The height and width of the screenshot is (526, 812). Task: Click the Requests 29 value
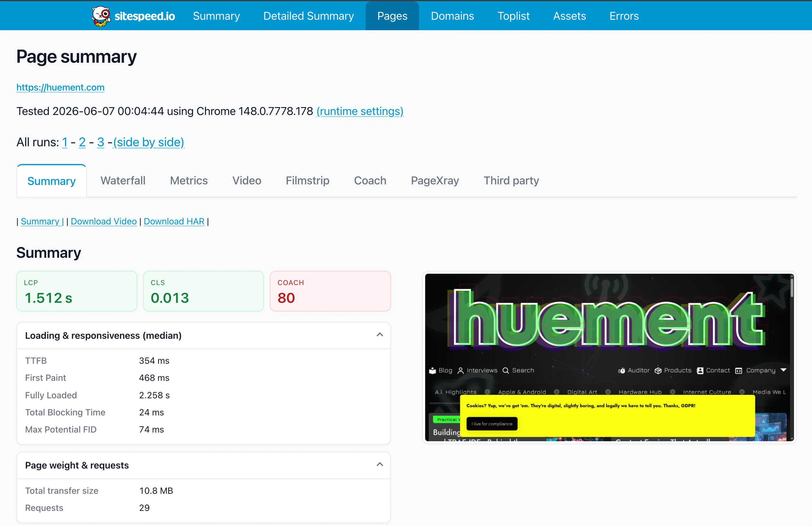(x=144, y=508)
